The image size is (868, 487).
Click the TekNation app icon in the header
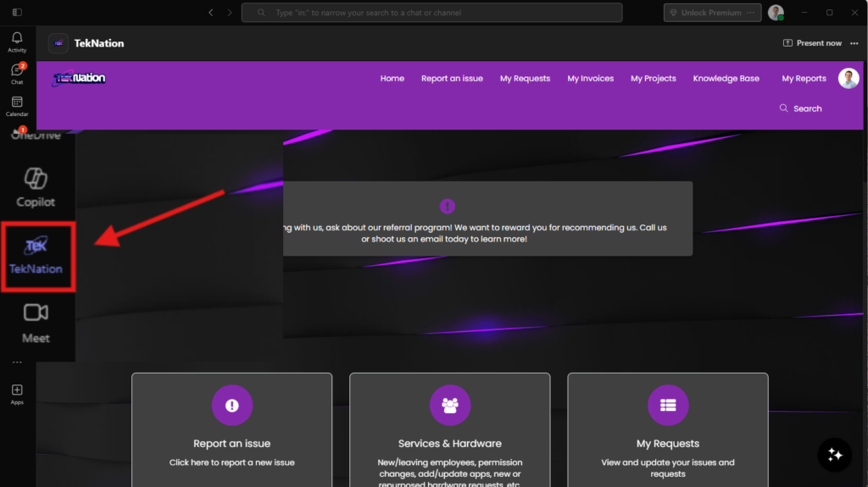click(58, 43)
